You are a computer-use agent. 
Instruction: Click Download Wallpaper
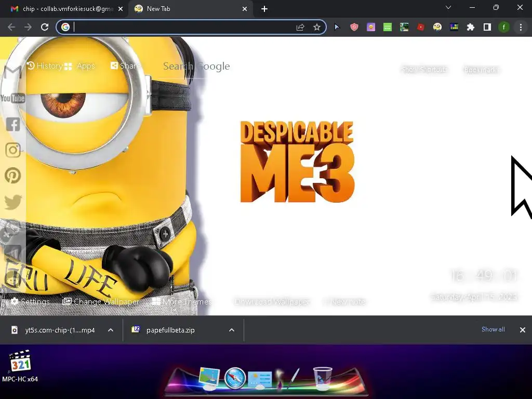272,301
